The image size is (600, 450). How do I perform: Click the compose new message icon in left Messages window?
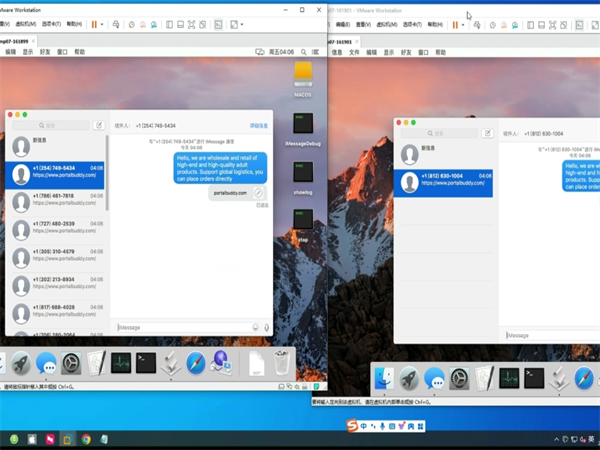pyautogui.click(x=98, y=126)
